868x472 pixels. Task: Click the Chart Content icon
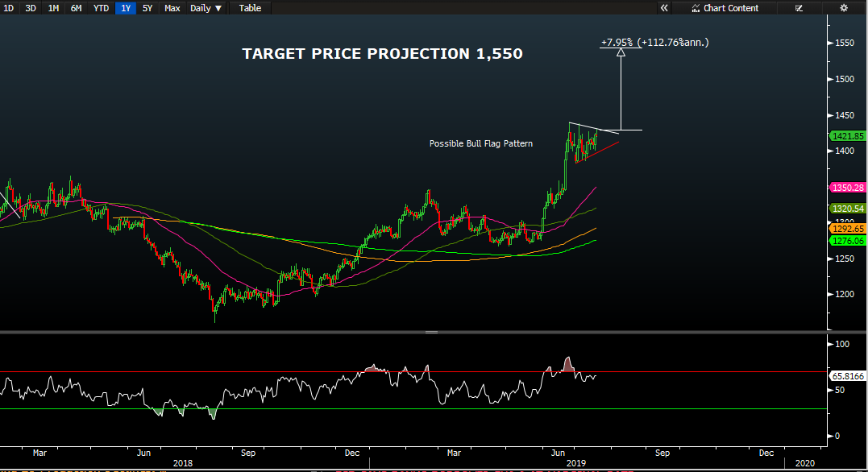click(696, 8)
